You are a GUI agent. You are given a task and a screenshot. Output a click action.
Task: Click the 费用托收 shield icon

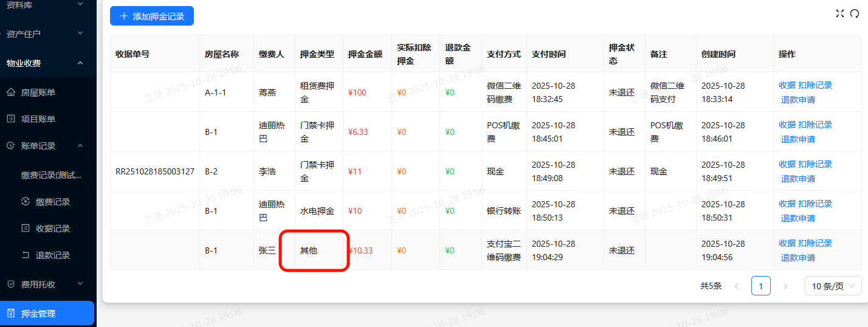pos(11,284)
